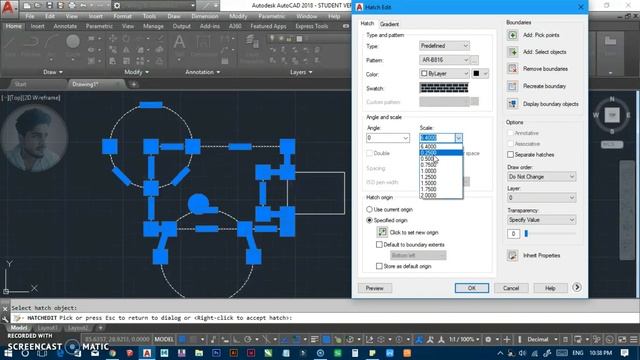Image resolution: width=640 pixels, height=360 pixels.
Task: Open the Transparency Specify Value dropdown
Action: pos(541,220)
